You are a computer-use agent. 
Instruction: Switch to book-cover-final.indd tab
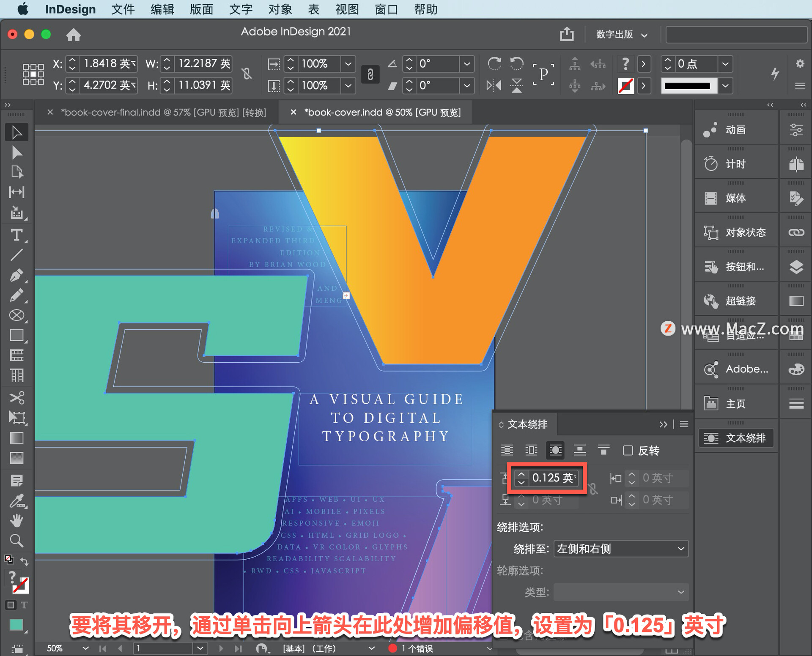click(x=163, y=112)
